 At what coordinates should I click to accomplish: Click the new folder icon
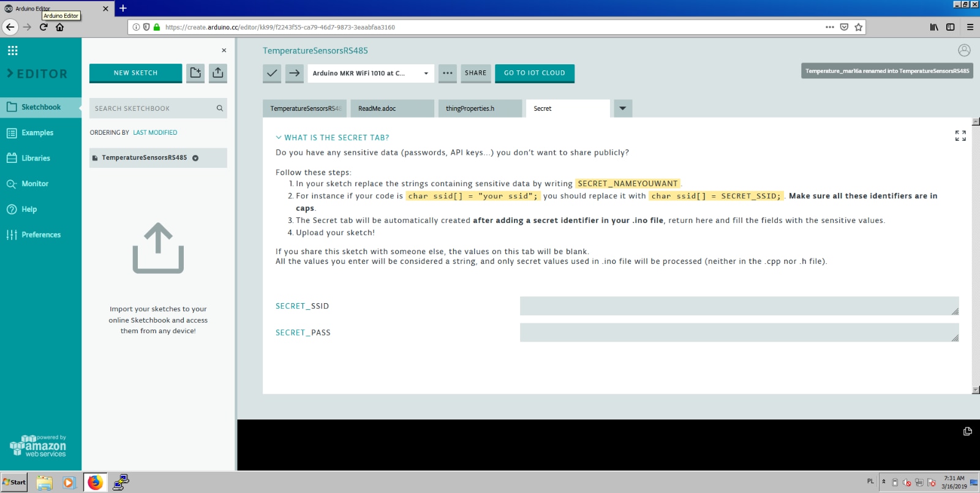tap(195, 73)
